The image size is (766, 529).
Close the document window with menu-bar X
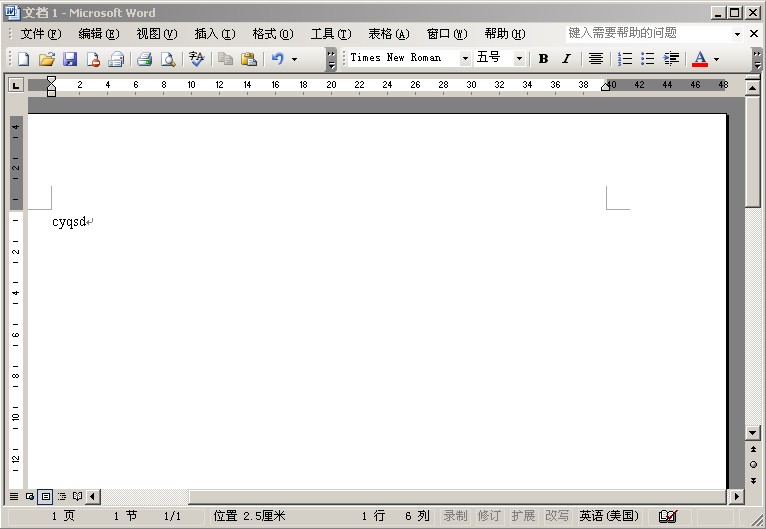coord(754,34)
